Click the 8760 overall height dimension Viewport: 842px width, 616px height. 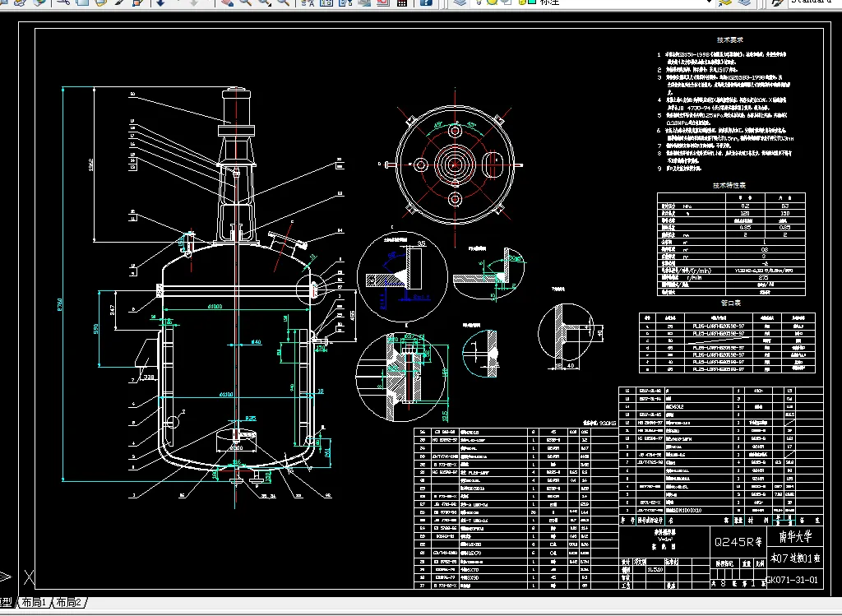[59, 304]
